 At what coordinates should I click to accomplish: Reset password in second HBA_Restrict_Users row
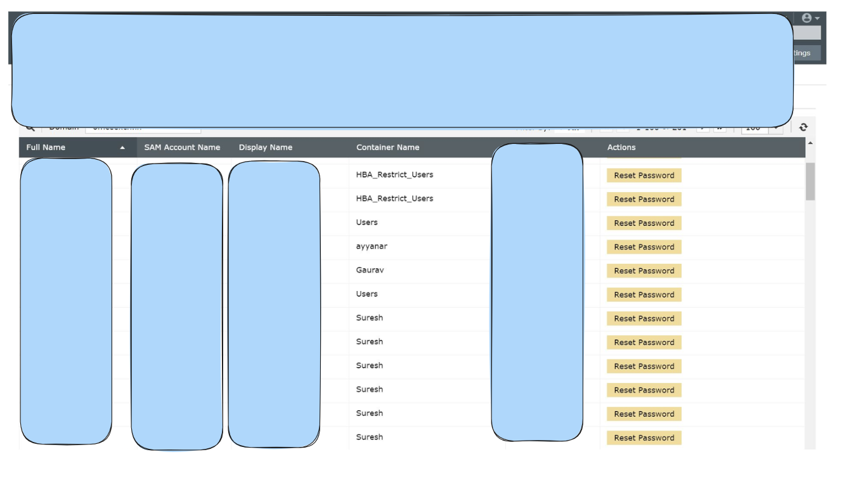(644, 199)
